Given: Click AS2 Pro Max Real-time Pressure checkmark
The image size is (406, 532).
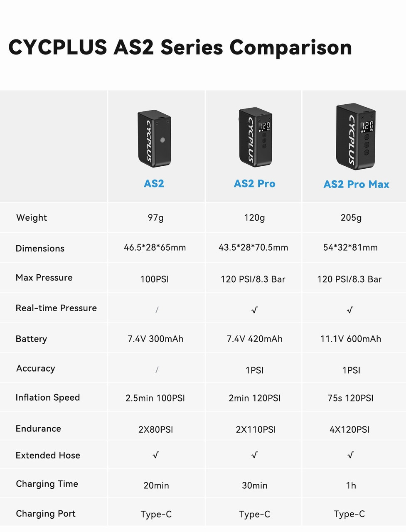Looking at the screenshot, I should click(350, 310).
